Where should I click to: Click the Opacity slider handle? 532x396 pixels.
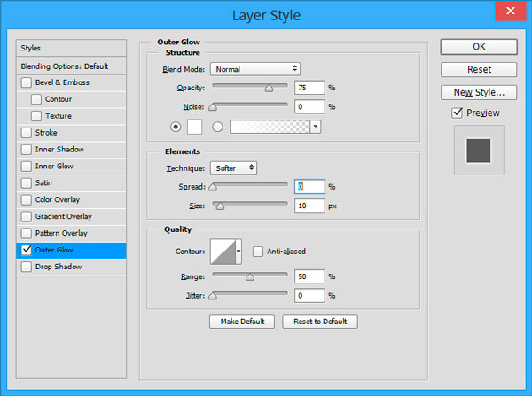(x=269, y=89)
